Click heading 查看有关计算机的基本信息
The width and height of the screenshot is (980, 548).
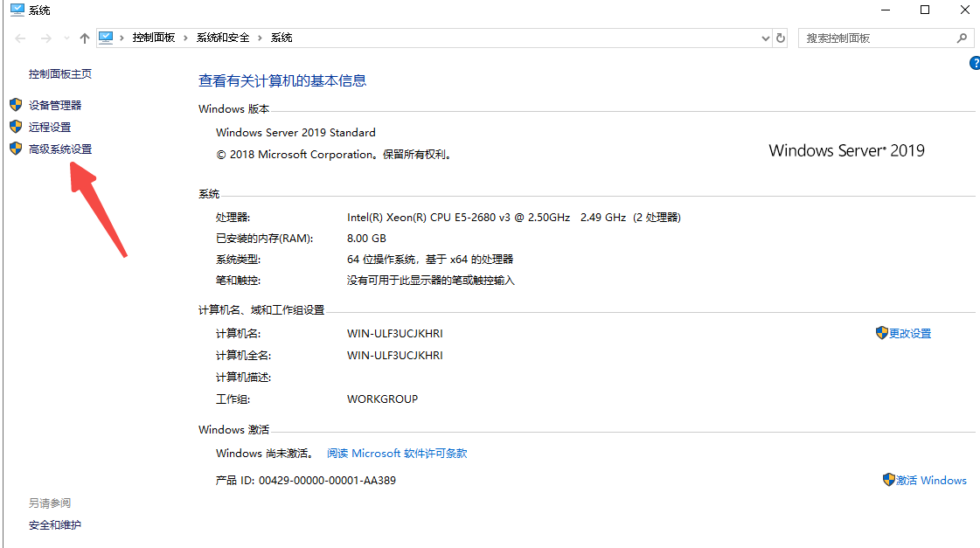point(281,80)
